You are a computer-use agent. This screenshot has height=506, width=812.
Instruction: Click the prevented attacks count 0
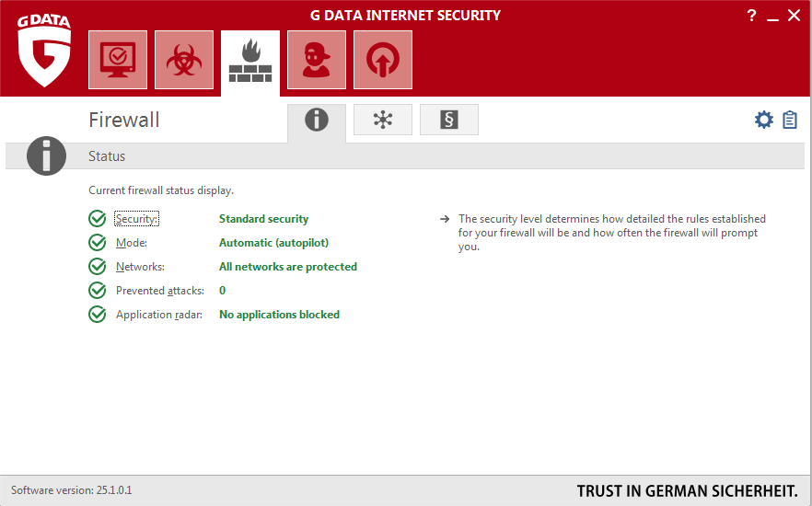click(x=222, y=290)
